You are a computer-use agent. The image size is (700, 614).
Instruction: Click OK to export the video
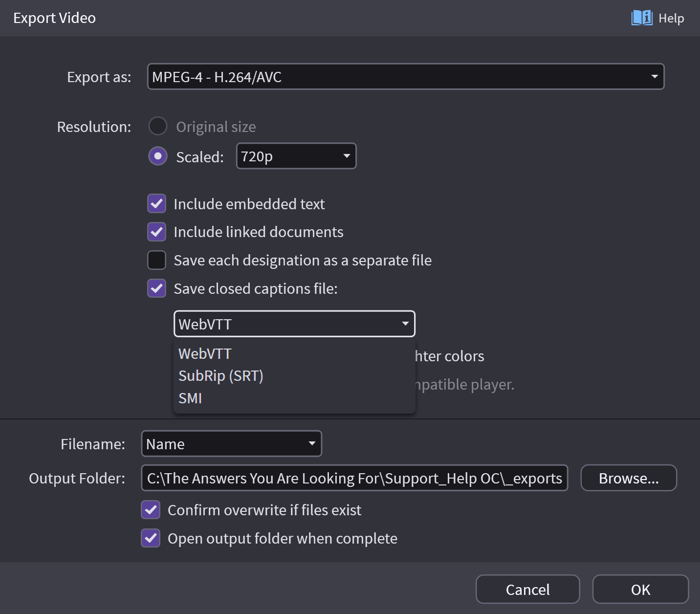640,590
